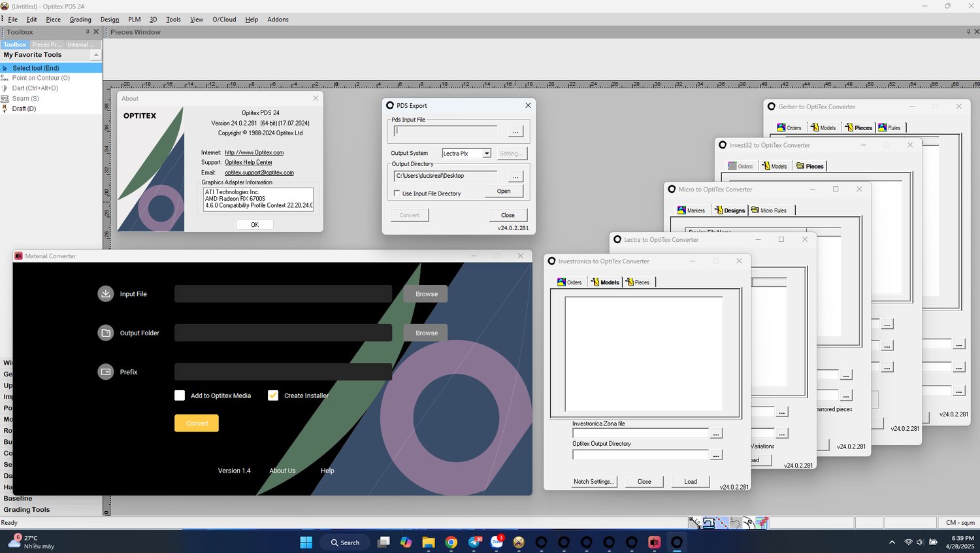Select the Orders tab in Investronica converter

569,282
